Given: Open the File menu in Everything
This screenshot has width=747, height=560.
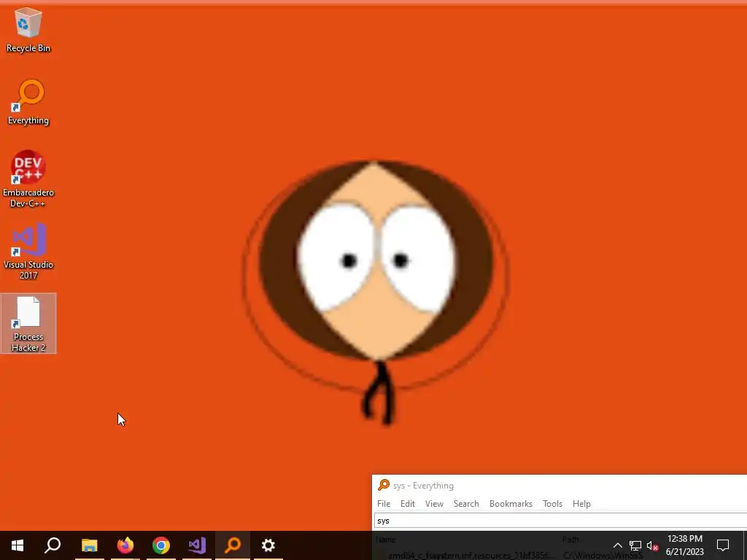Looking at the screenshot, I should click(x=384, y=504).
